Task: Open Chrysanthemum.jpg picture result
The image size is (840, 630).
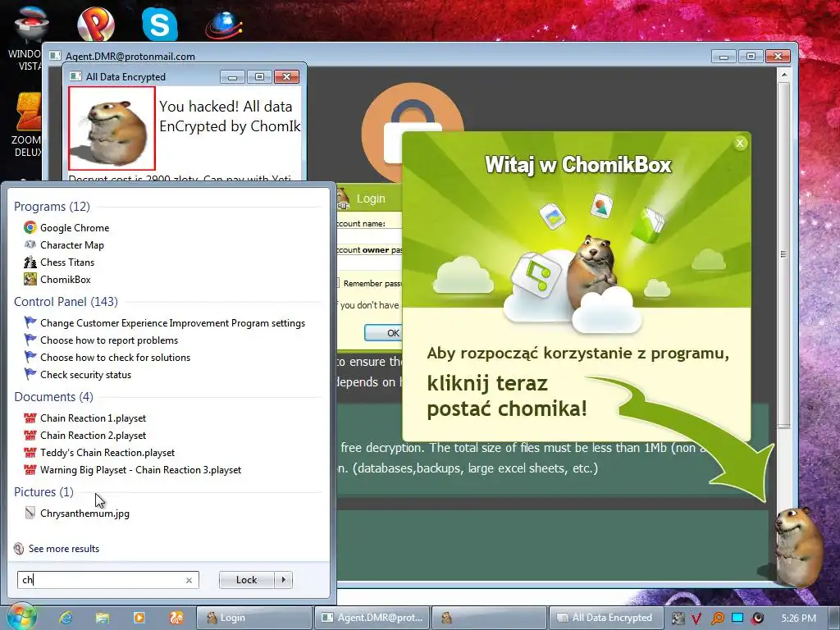Action: click(76, 514)
